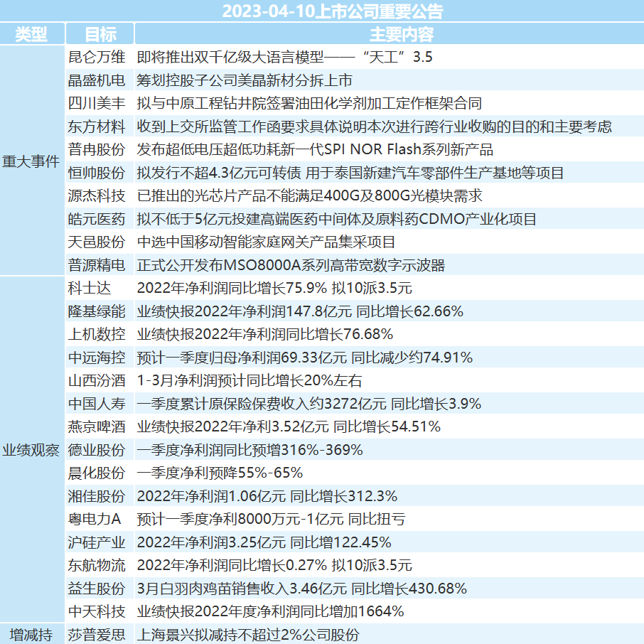Click the company name 科士达
This screenshot has height=644, width=644.
tap(90, 288)
